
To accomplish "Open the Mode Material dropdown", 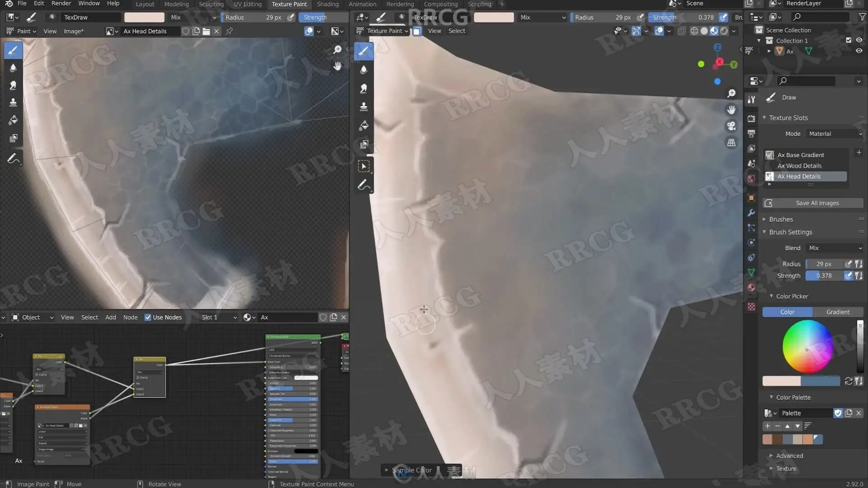I will coord(835,134).
